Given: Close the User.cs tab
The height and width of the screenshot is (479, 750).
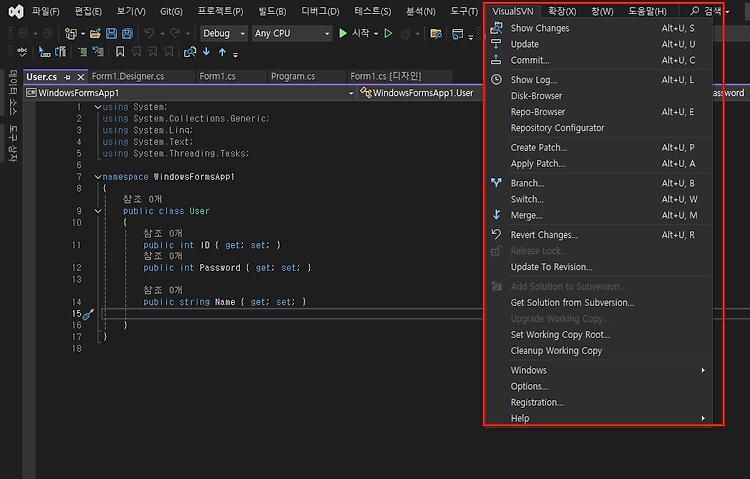Looking at the screenshot, I should [x=81, y=77].
